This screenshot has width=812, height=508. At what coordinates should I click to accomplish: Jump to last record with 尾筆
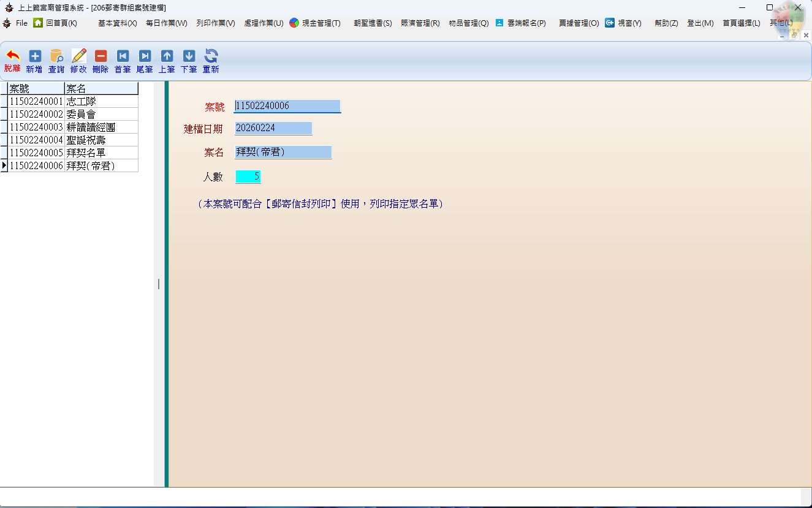pos(145,56)
